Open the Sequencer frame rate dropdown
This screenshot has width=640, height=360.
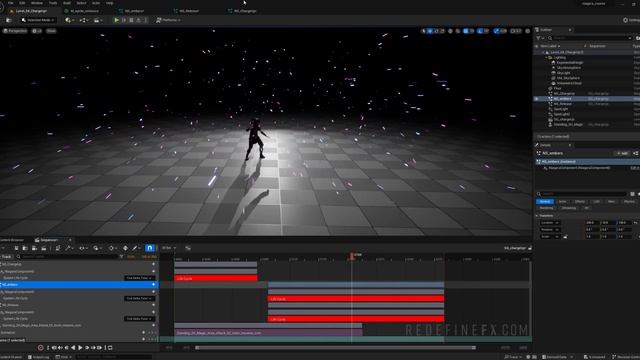[x=169, y=248]
